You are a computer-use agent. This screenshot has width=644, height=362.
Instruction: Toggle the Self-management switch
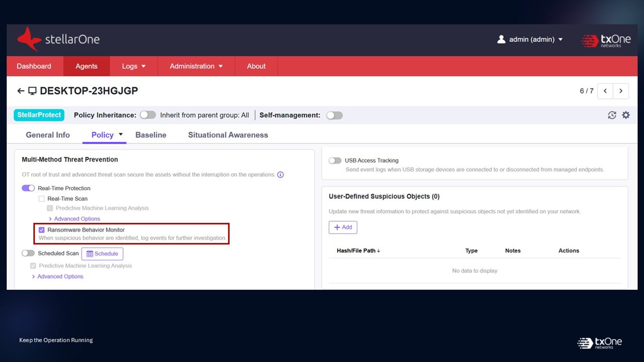(x=334, y=115)
